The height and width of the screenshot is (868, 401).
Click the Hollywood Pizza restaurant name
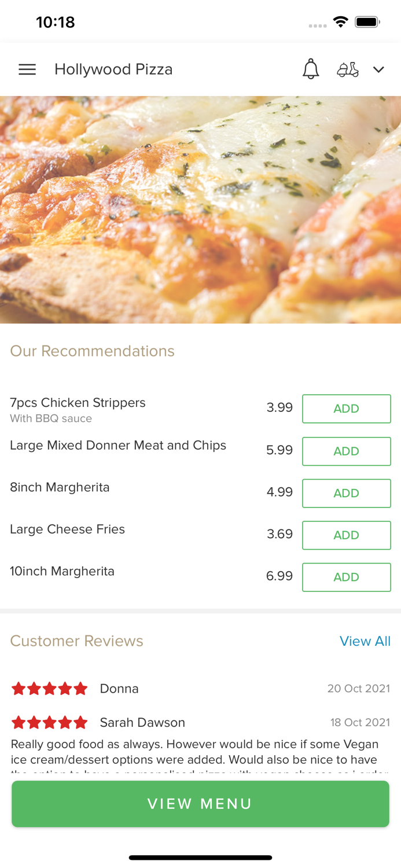click(x=113, y=69)
